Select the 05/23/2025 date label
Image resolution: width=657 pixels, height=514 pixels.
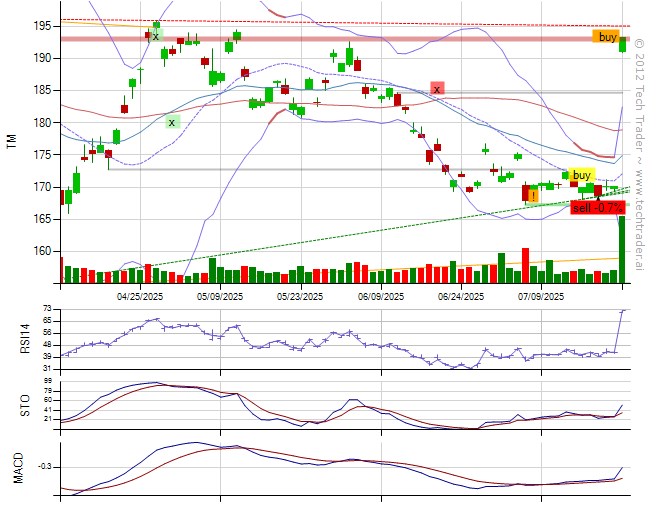point(300,297)
